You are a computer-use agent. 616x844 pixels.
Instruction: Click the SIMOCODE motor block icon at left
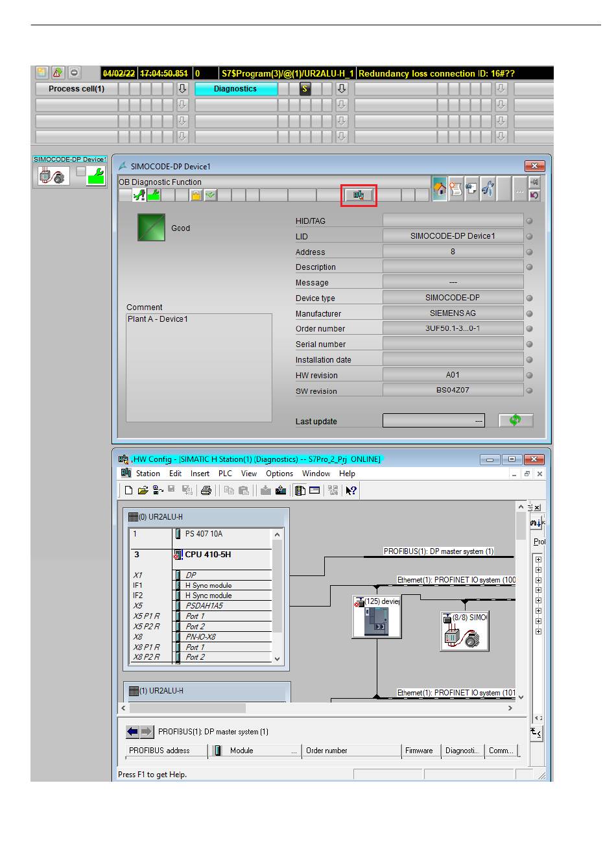(53, 175)
